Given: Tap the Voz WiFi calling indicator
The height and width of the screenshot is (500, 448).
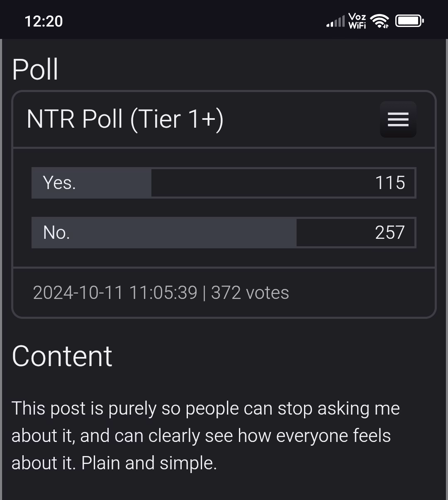Looking at the screenshot, I should [x=357, y=21].
